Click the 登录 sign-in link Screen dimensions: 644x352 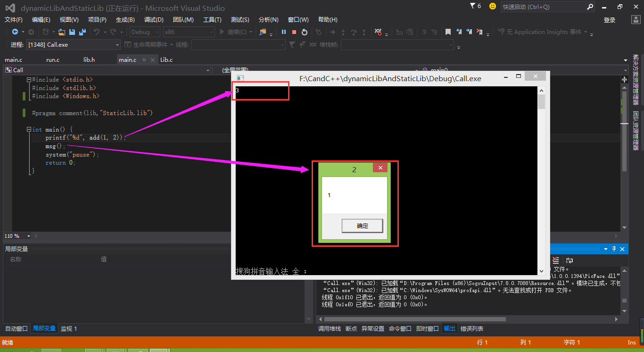610,20
